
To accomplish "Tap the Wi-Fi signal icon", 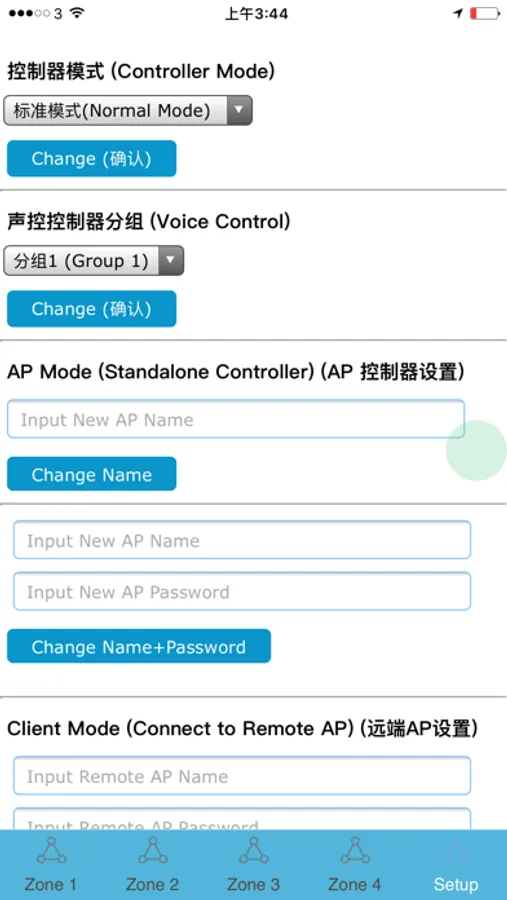I will pyautogui.click(x=76, y=13).
